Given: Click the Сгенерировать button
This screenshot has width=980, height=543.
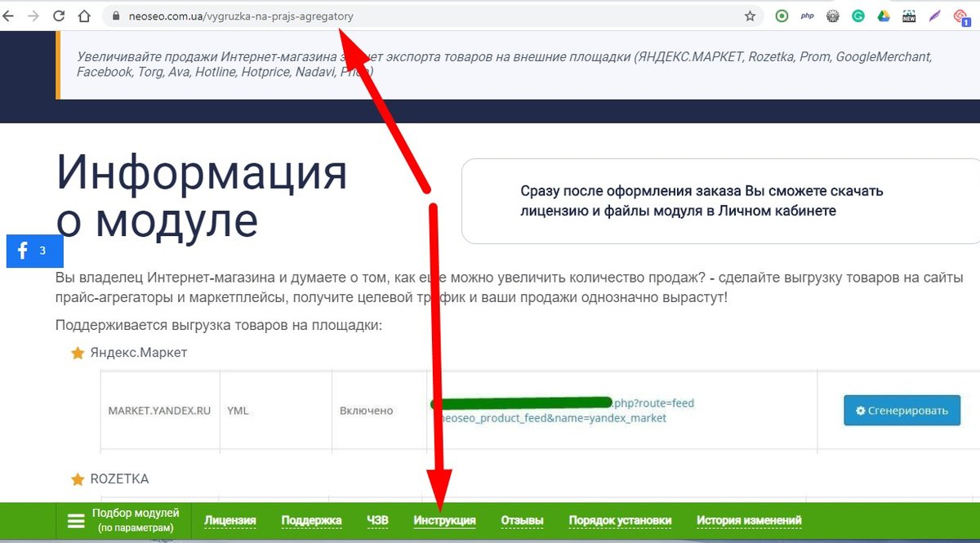Looking at the screenshot, I should pyautogui.click(x=902, y=410).
